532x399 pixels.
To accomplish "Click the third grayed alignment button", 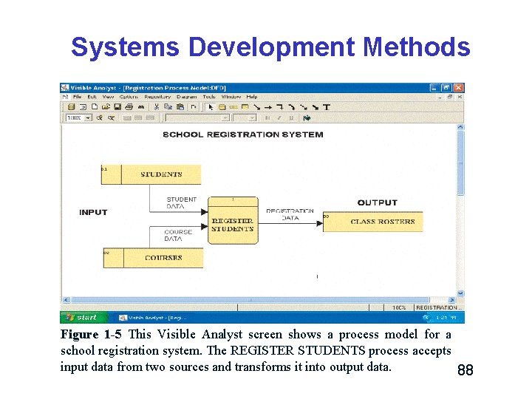I will click(150, 117).
